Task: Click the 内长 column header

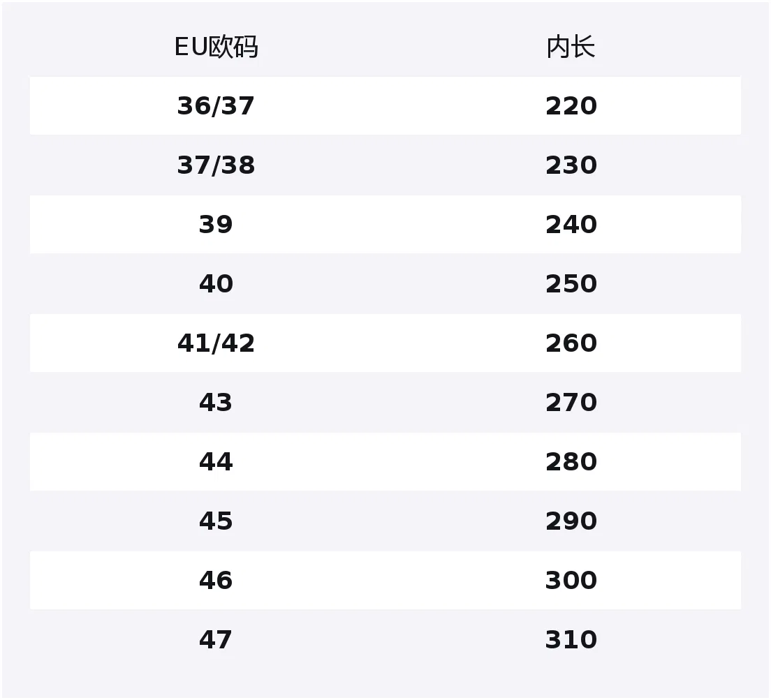Action: [x=571, y=47]
